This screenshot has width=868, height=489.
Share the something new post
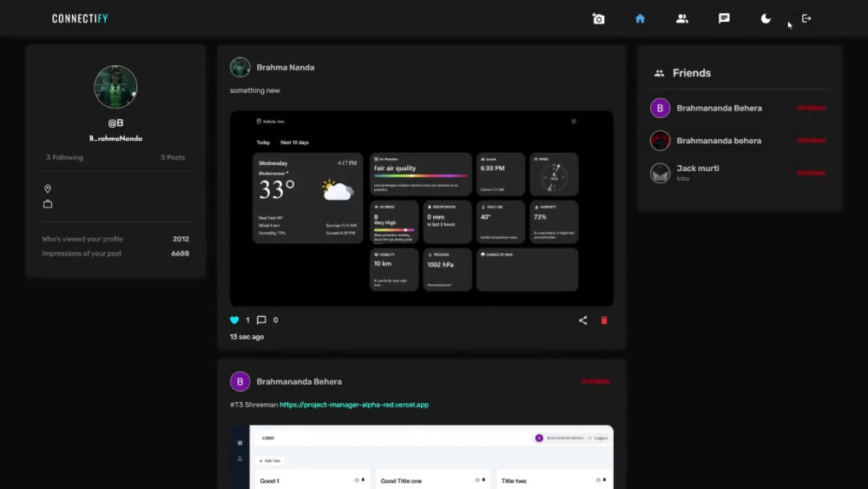pyautogui.click(x=583, y=320)
